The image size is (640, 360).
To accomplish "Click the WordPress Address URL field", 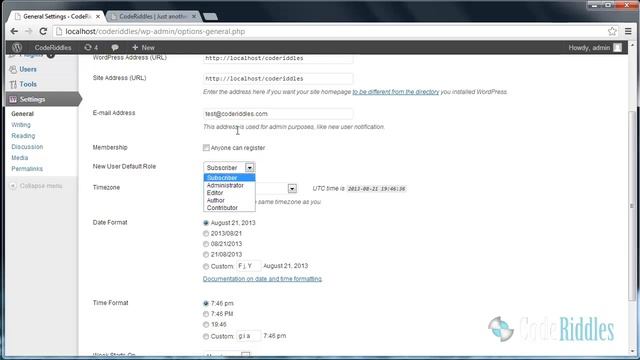I will coord(278,58).
